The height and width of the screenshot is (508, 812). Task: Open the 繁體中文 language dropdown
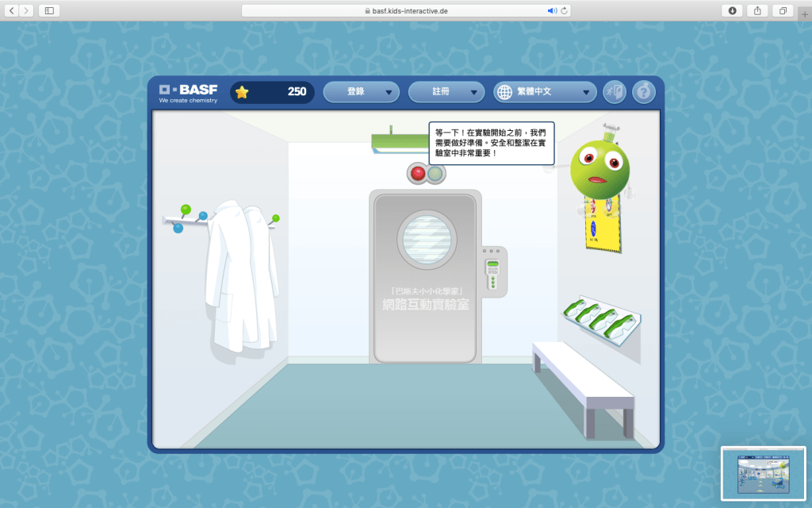[x=545, y=92]
